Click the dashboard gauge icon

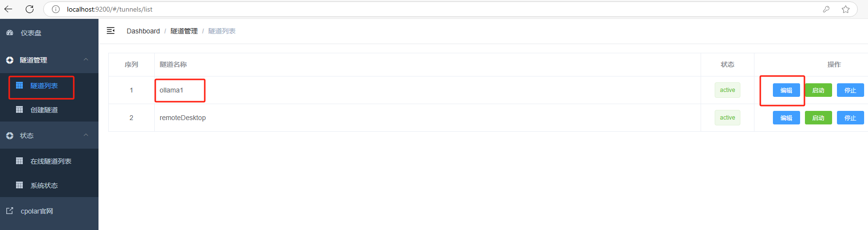coord(10,33)
